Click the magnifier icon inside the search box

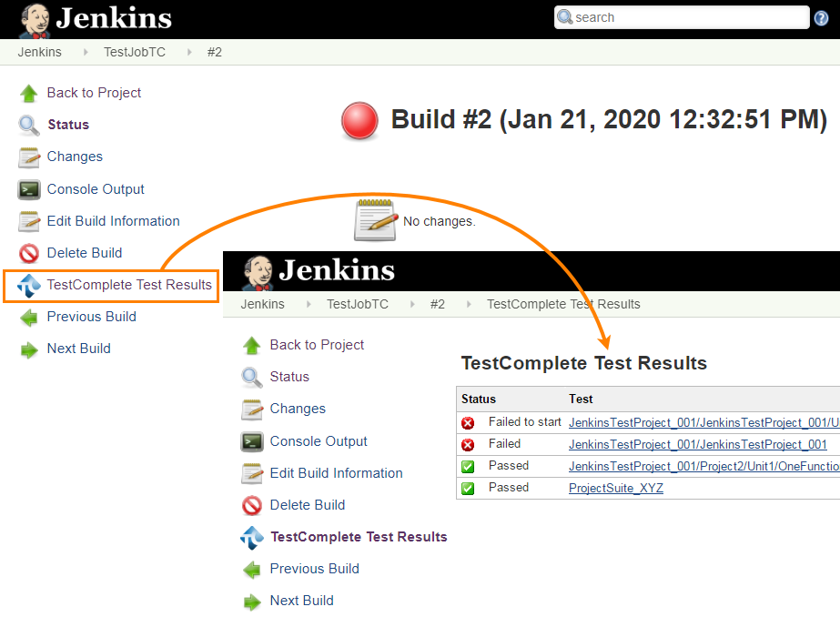[x=564, y=17]
